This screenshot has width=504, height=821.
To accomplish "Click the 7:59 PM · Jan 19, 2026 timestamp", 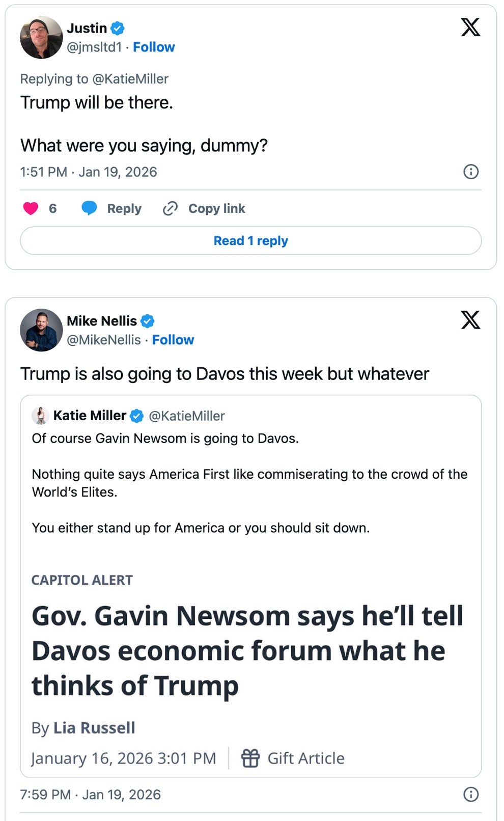I will click(x=91, y=795).
